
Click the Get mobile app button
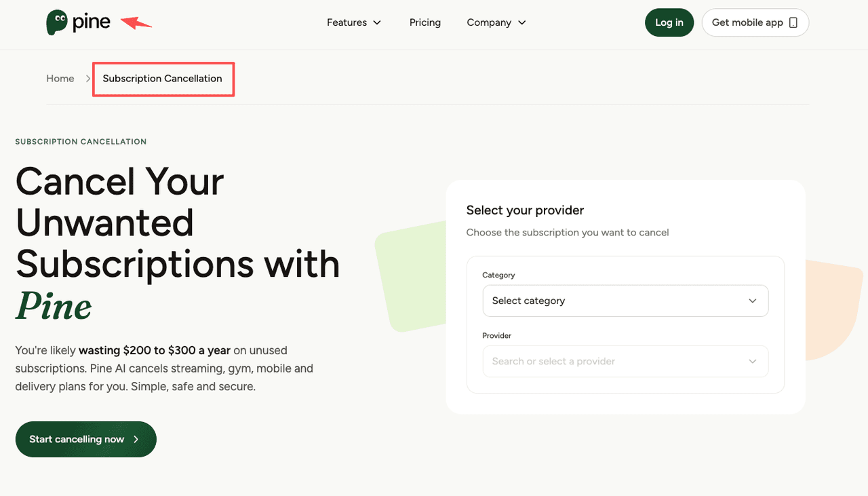(x=755, y=22)
